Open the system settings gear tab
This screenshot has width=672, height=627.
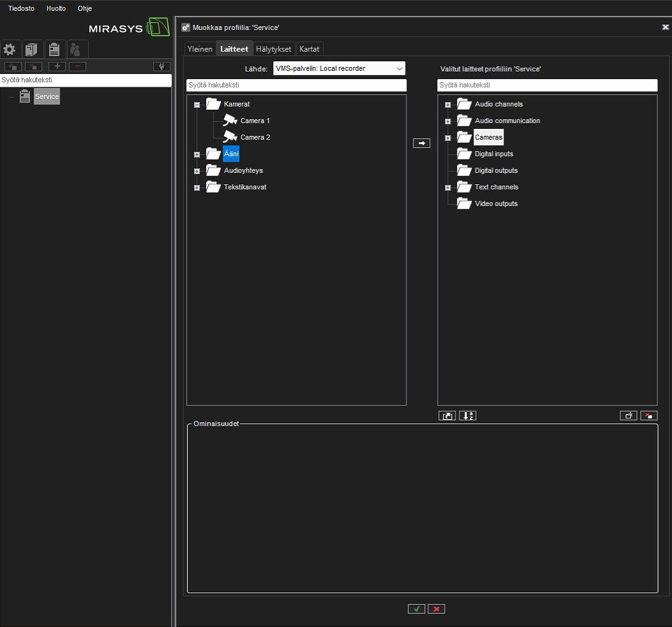coord(10,50)
